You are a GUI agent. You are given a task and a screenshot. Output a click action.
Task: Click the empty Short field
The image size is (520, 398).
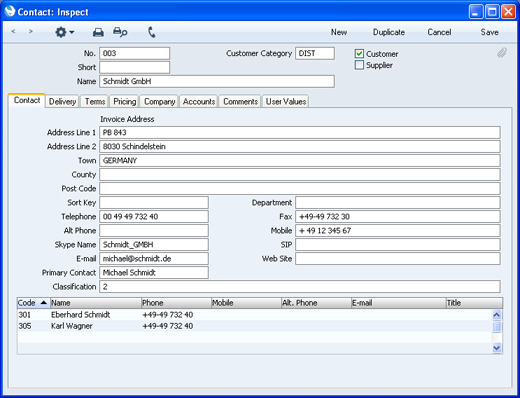(135, 67)
